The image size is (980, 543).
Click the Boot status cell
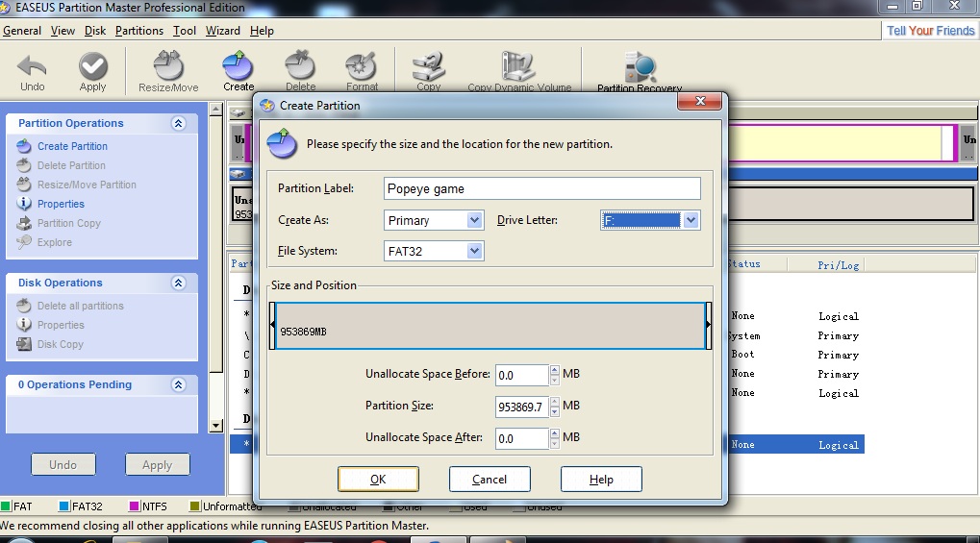tap(743, 355)
